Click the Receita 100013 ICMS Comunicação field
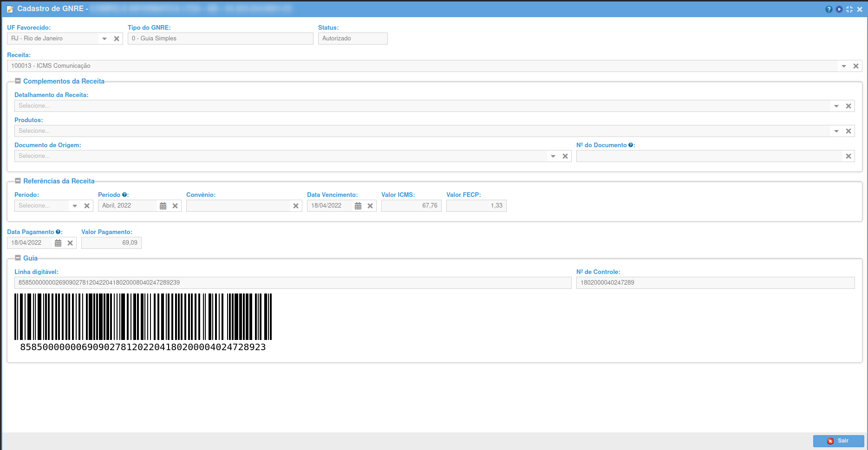Screen dimensions: 868x450 click(423, 66)
